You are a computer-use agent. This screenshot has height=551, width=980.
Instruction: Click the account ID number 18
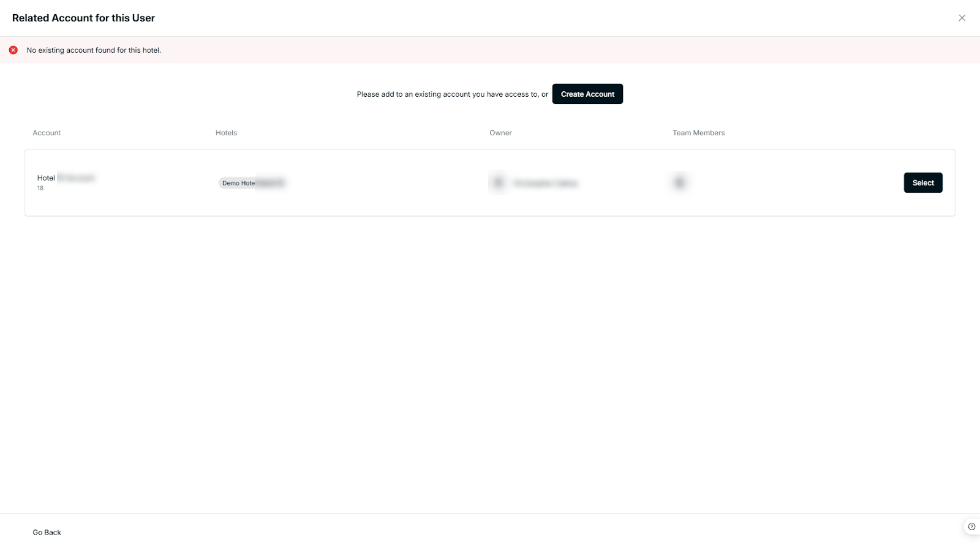click(x=40, y=188)
